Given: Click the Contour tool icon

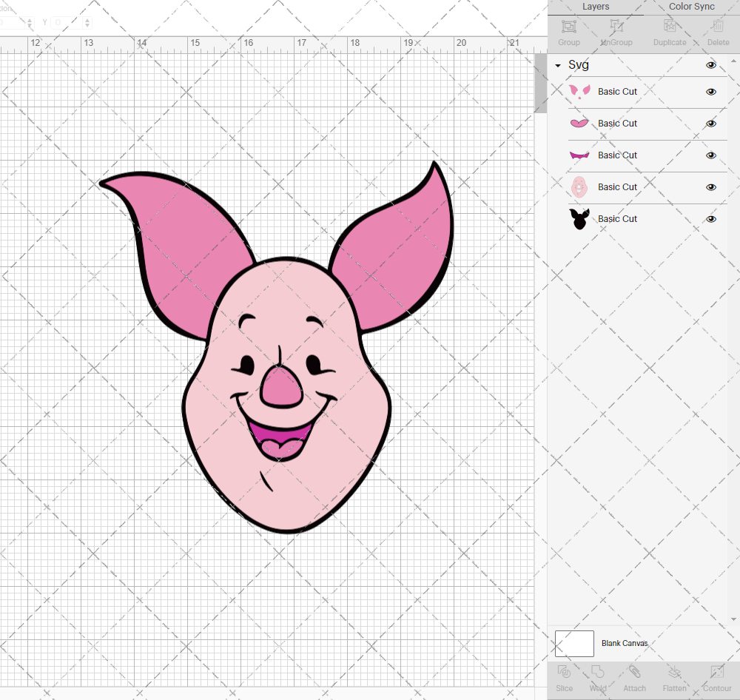Looking at the screenshot, I should [x=717, y=672].
